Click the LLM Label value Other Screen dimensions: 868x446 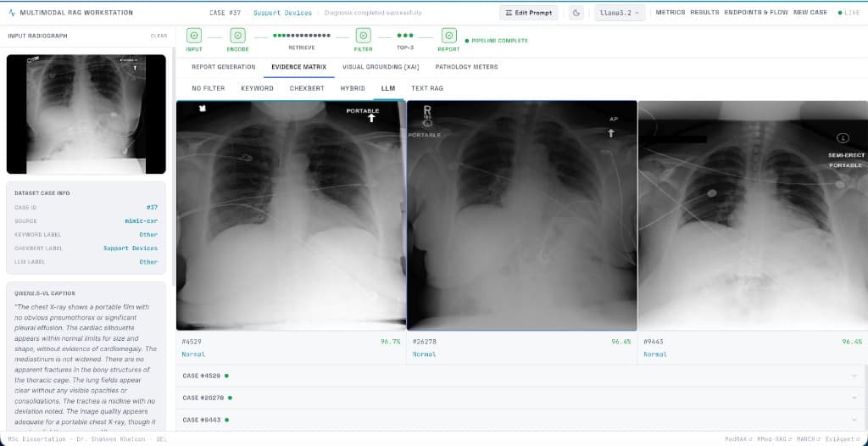point(148,261)
